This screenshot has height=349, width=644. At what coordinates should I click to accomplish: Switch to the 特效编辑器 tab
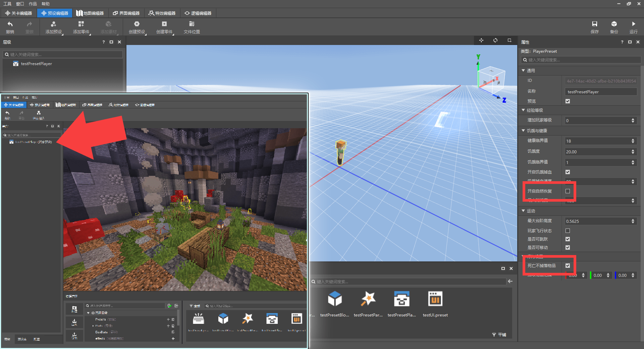tap(162, 13)
